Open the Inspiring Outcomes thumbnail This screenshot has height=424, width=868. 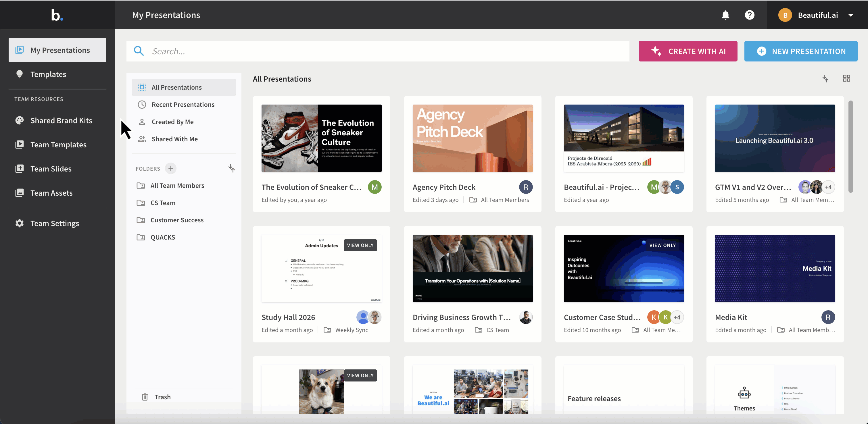point(624,268)
